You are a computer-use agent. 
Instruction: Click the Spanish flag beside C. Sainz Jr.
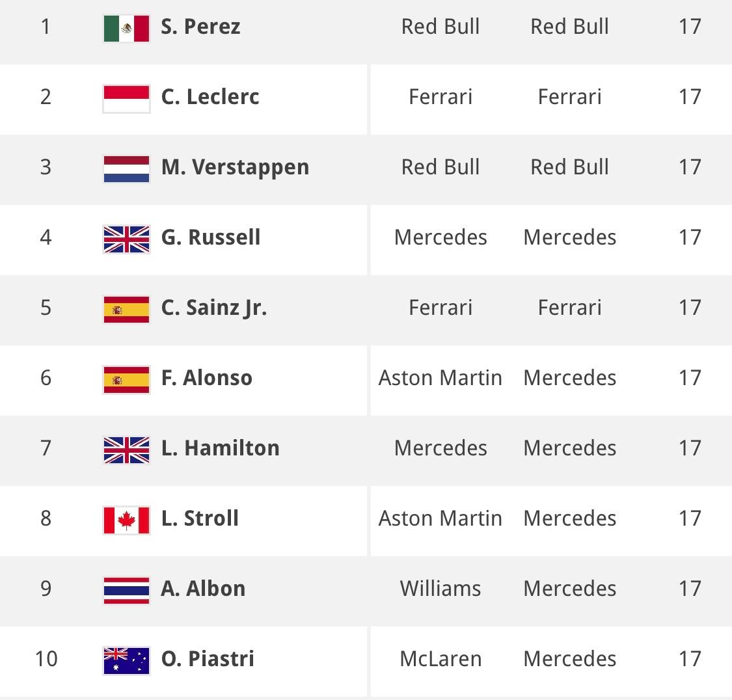126,309
